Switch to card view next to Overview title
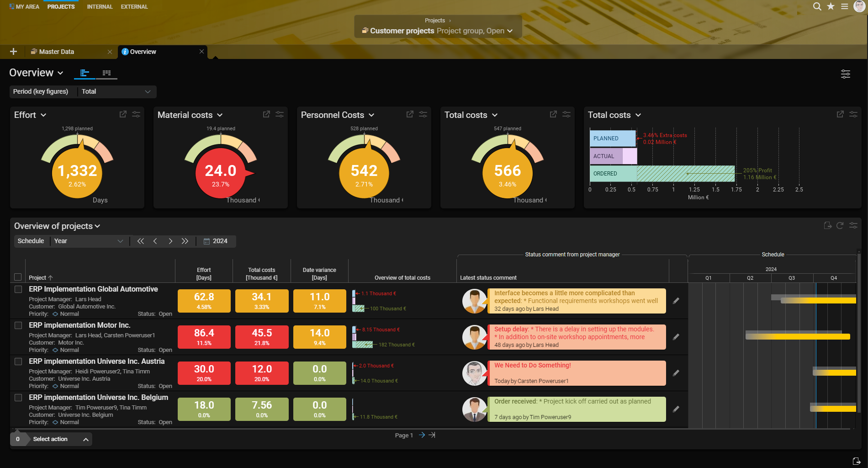The height and width of the screenshot is (468, 868). pos(107,73)
